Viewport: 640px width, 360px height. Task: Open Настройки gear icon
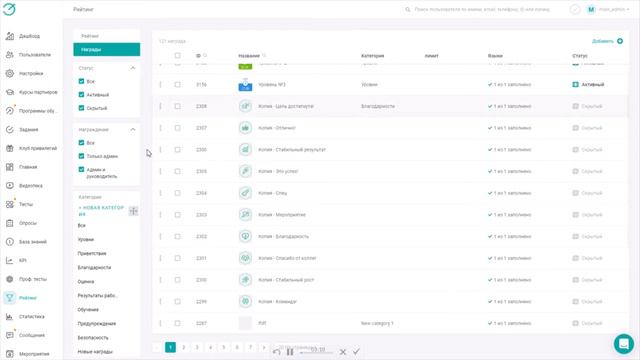coord(10,73)
